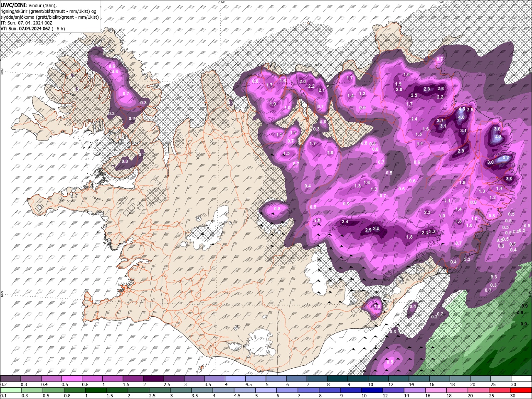
Task: Click the slydda/snjókoma legend description line
Action: pyautogui.click(x=49, y=17)
